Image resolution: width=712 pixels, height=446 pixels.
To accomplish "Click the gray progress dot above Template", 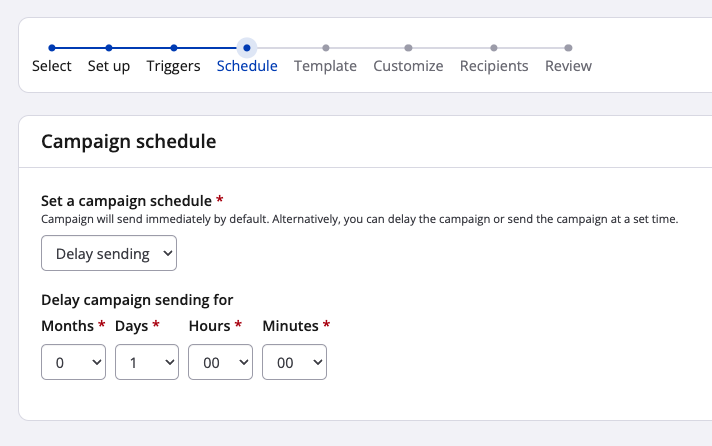I will 326,47.
